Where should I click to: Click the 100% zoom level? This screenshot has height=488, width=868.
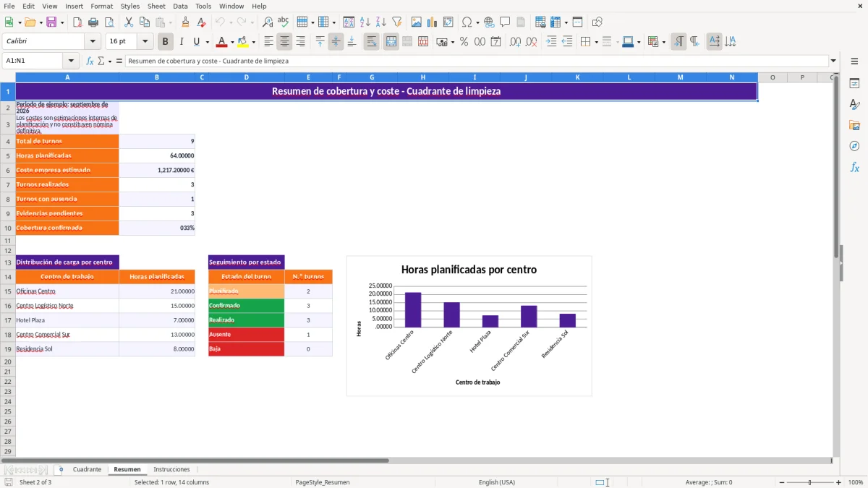(856, 482)
